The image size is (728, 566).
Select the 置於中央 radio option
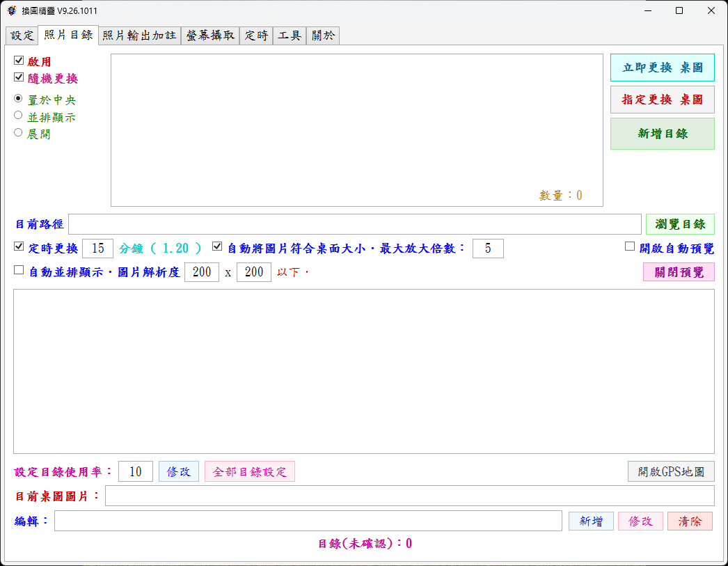(x=18, y=98)
